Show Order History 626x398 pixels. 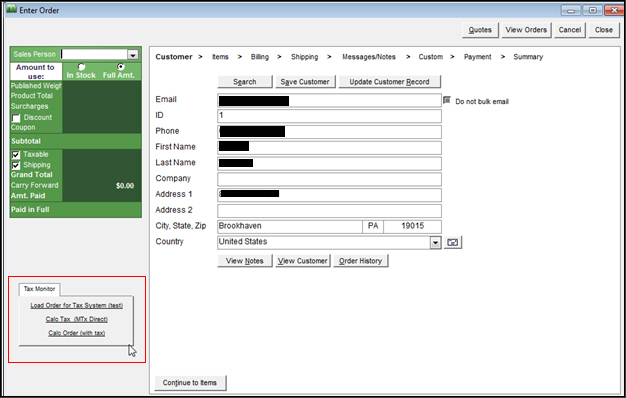click(361, 261)
